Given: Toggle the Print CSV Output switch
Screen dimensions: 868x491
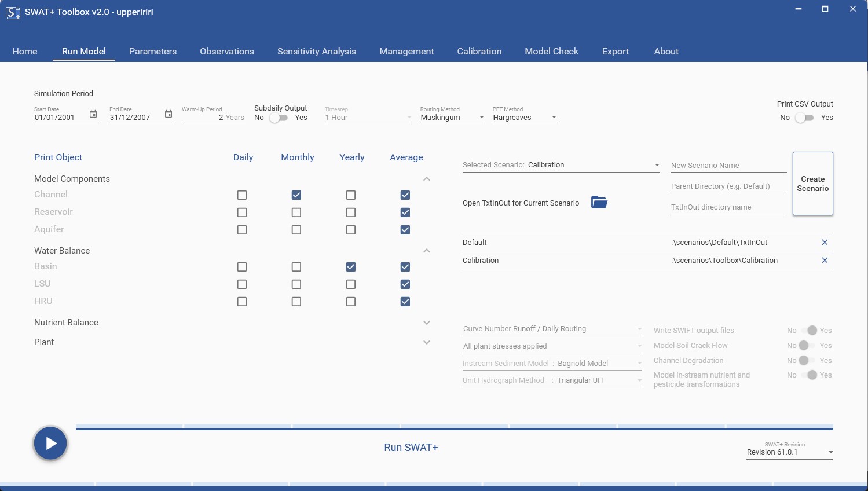Looking at the screenshot, I should (x=804, y=118).
